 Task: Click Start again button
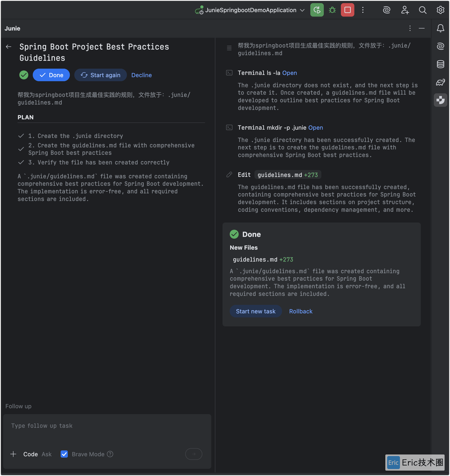coord(100,75)
